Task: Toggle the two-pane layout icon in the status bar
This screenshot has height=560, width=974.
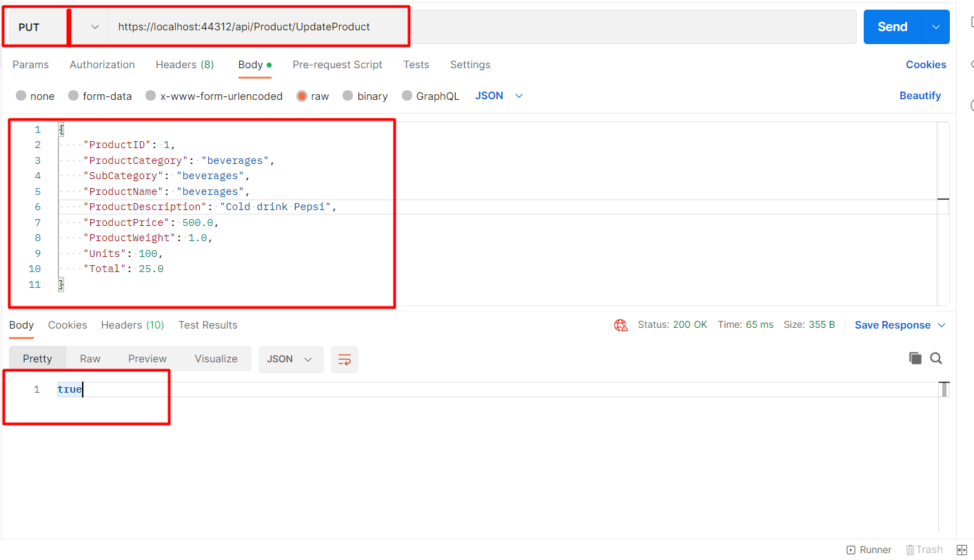Action: pyautogui.click(x=962, y=550)
